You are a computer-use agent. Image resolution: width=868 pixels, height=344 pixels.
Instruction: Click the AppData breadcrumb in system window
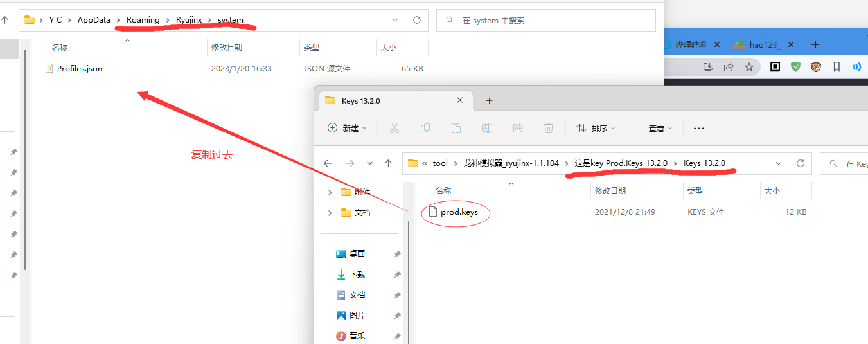[x=94, y=20]
